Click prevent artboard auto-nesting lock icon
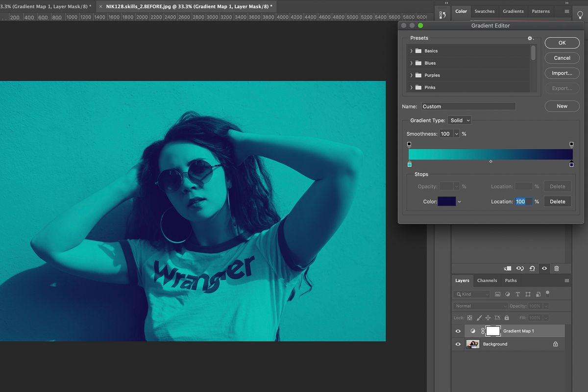This screenshot has width=588, height=392. click(x=497, y=318)
